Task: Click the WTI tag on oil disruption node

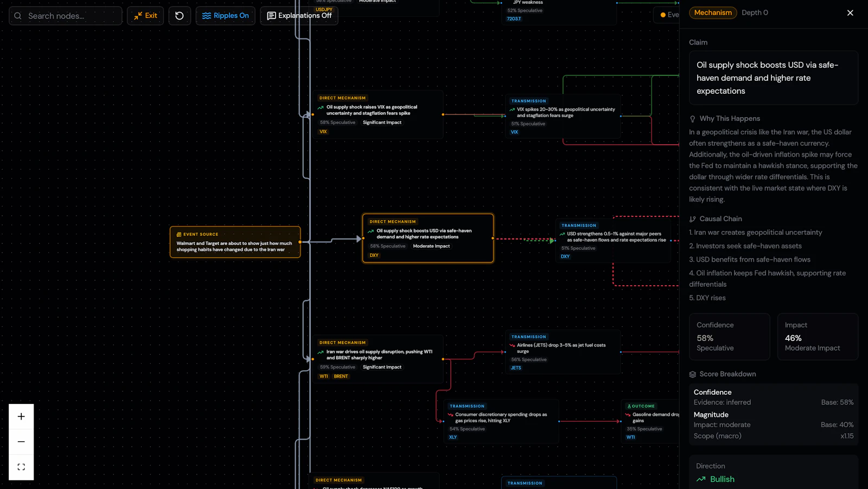Action: point(324,376)
